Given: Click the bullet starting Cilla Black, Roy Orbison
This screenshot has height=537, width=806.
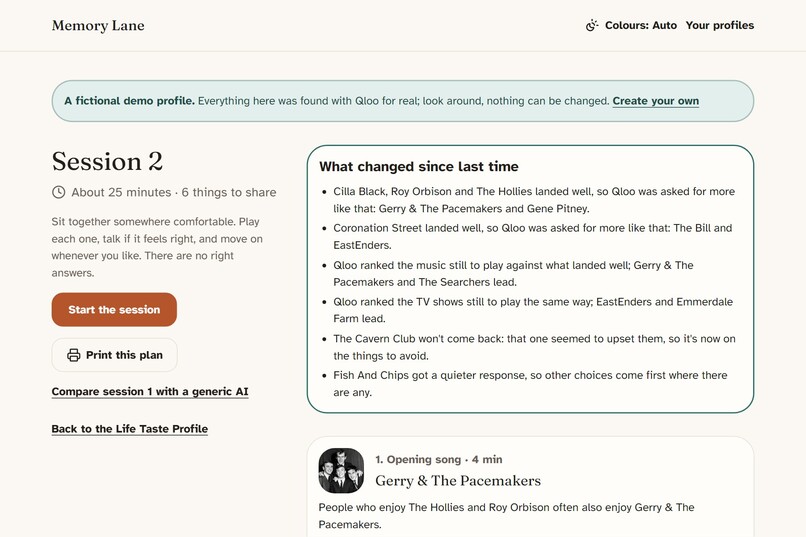Looking at the screenshot, I should pyautogui.click(x=534, y=199).
